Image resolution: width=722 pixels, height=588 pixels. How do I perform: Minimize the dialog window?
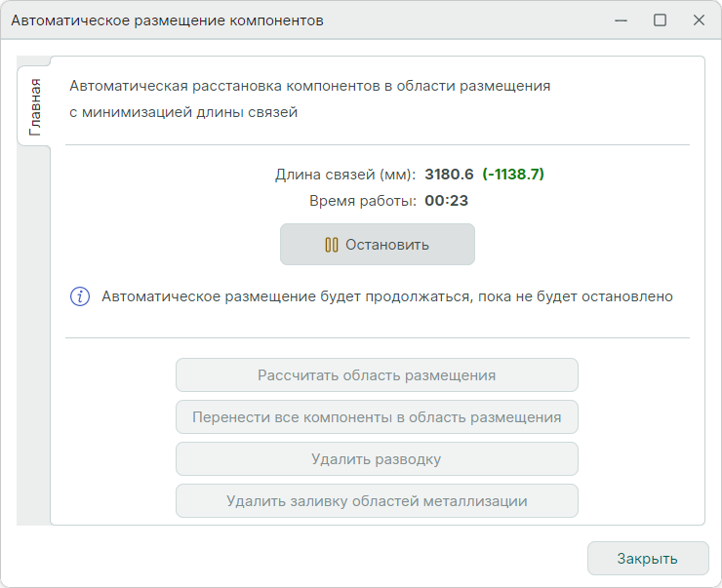pos(622,20)
